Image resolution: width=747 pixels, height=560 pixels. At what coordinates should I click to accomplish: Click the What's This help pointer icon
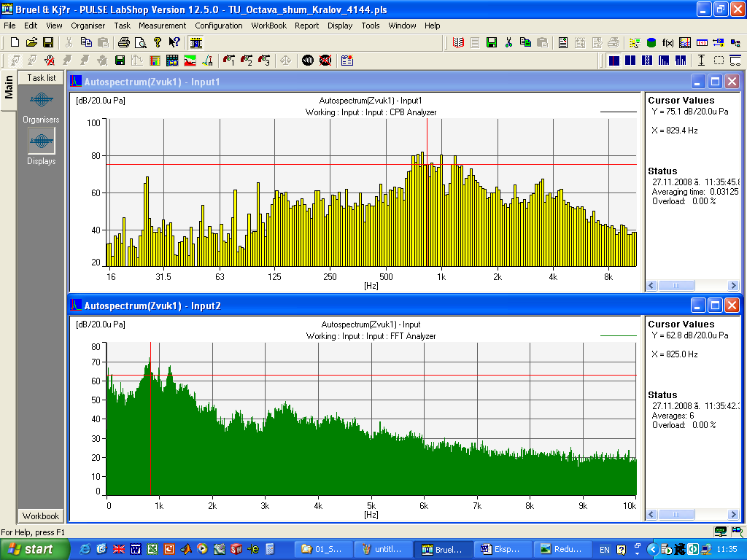coord(174,43)
